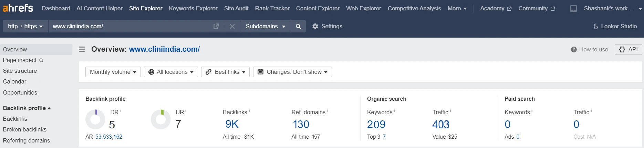The image size is (644, 148).
Task: Click the Backlinks info icon
Action: tap(249, 111)
